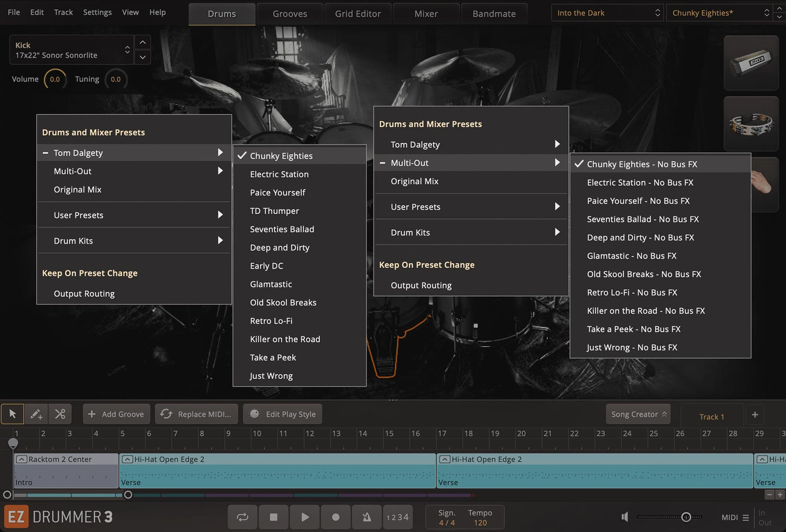The image size is (786, 532).
Task: Choose Retro Lo-Fi - No Bus FX
Action: click(x=660, y=292)
